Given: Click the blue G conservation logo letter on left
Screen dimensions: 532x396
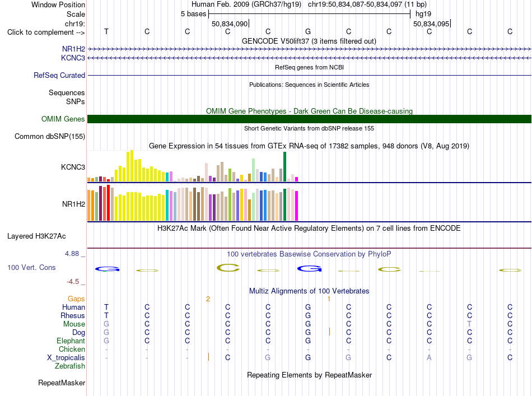Looking at the screenshot, I should click(107, 269).
